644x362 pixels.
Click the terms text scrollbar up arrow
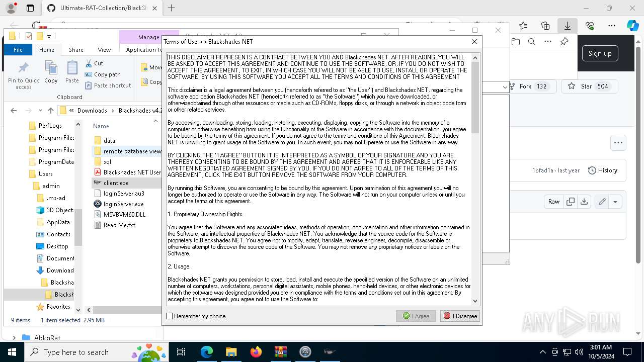(x=475, y=58)
